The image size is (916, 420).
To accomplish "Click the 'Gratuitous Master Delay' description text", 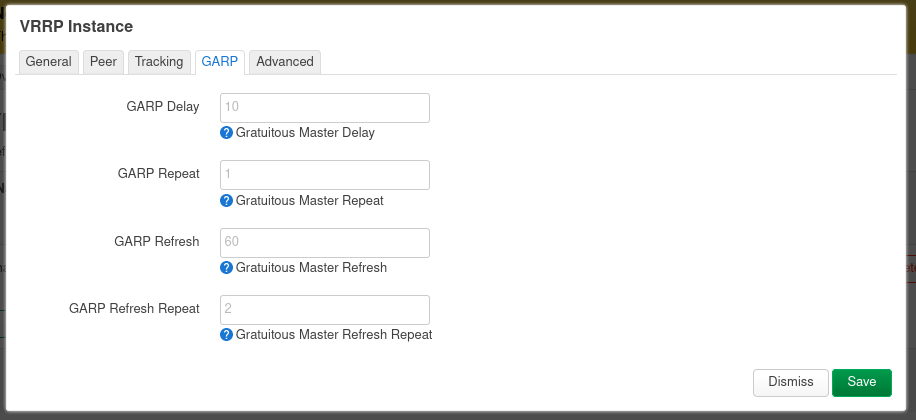I will [x=305, y=133].
